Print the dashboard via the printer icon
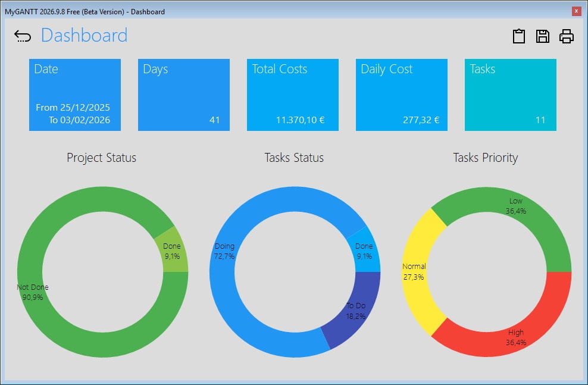This screenshot has width=588, height=385. pyautogui.click(x=566, y=36)
